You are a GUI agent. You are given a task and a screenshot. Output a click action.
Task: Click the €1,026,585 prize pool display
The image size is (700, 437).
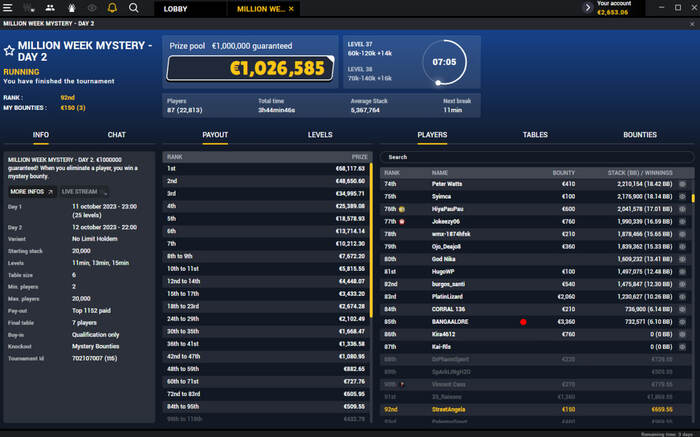click(250, 68)
